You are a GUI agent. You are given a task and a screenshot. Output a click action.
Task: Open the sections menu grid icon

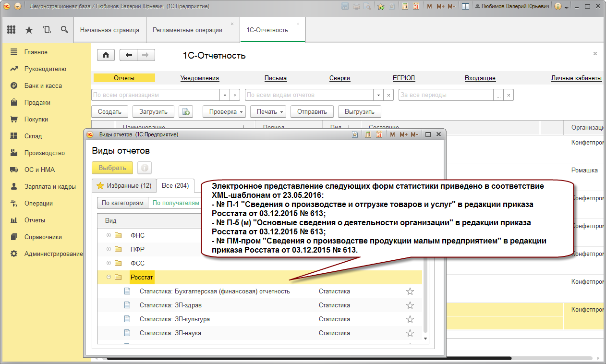[x=12, y=30]
